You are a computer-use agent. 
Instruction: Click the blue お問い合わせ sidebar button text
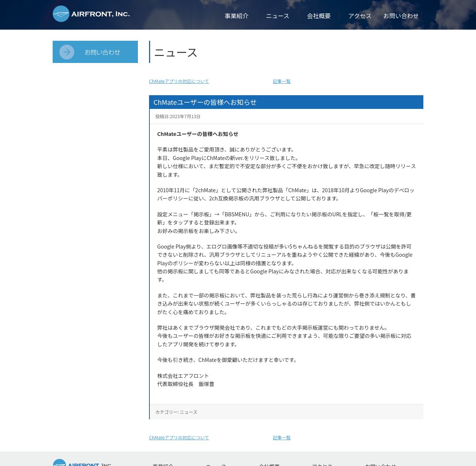[x=102, y=52]
